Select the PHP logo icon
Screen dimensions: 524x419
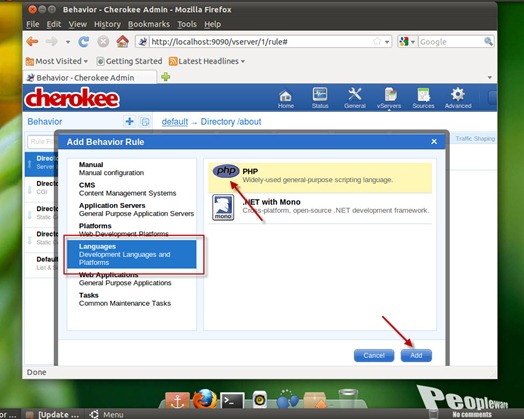[226, 171]
